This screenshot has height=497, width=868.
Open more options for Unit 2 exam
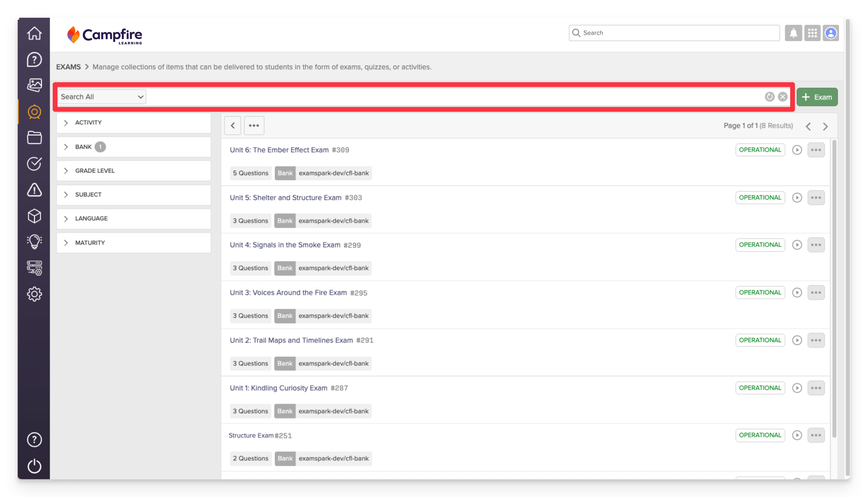[816, 340]
